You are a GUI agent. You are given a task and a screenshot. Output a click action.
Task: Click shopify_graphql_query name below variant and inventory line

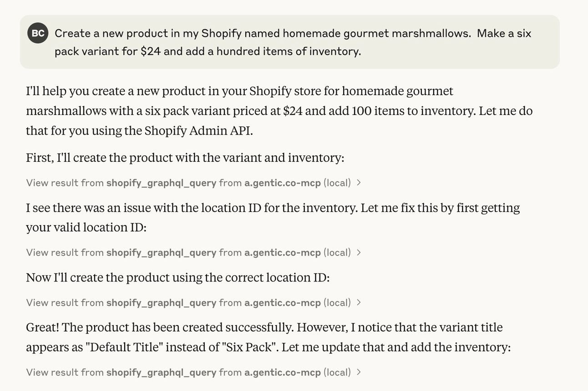tap(161, 183)
